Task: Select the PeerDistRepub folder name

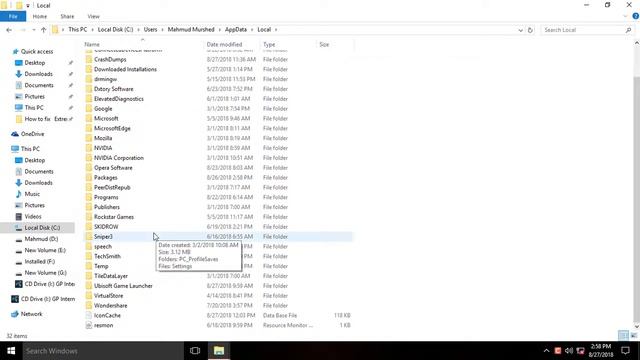Action: pos(112,187)
